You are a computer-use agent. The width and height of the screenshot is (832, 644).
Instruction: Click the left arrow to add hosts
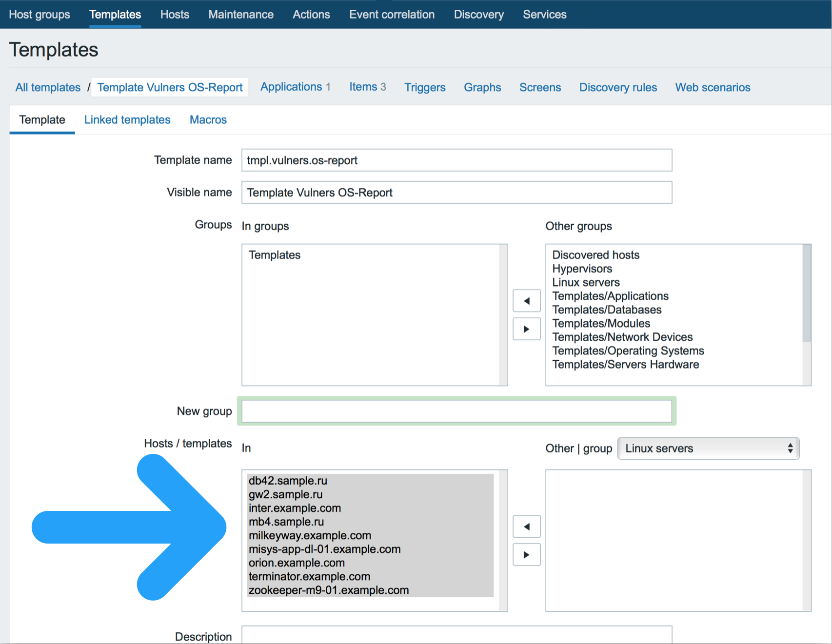(x=526, y=527)
